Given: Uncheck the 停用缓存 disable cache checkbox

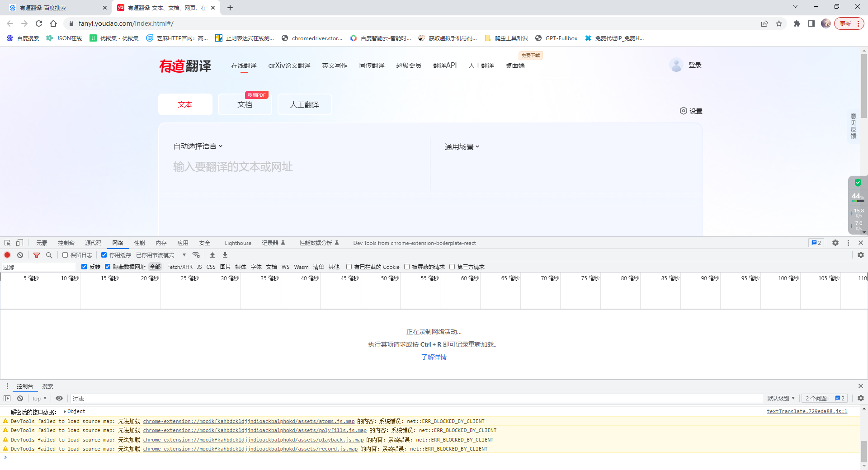Looking at the screenshot, I should click(104, 255).
